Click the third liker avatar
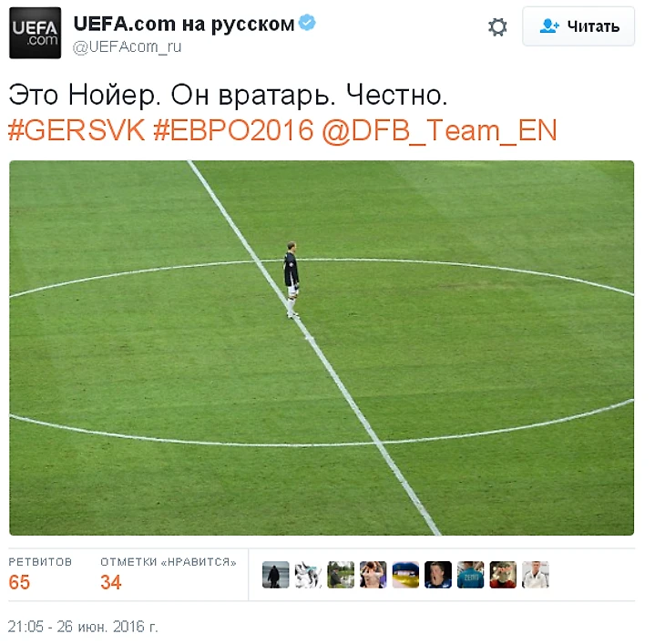The height and width of the screenshot is (644, 665). click(x=341, y=575)
